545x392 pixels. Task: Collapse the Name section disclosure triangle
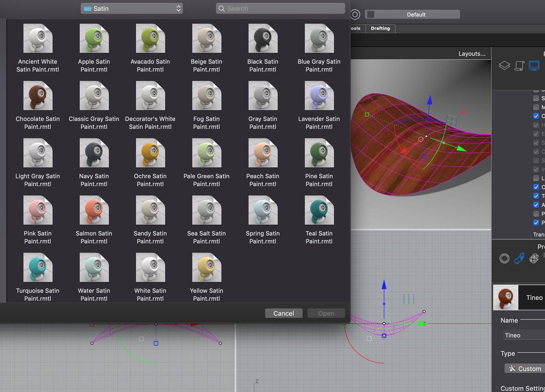click(496, 319)
